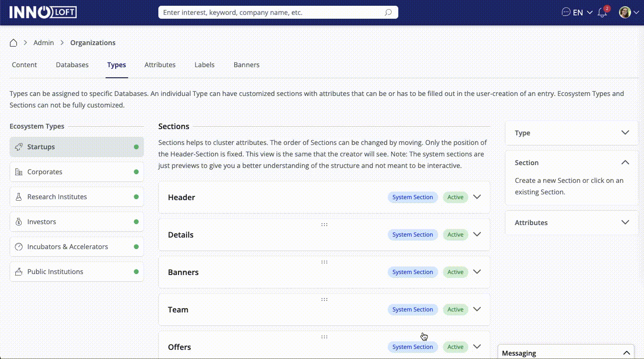Select the Startups ecosystem type

(77, 147)
